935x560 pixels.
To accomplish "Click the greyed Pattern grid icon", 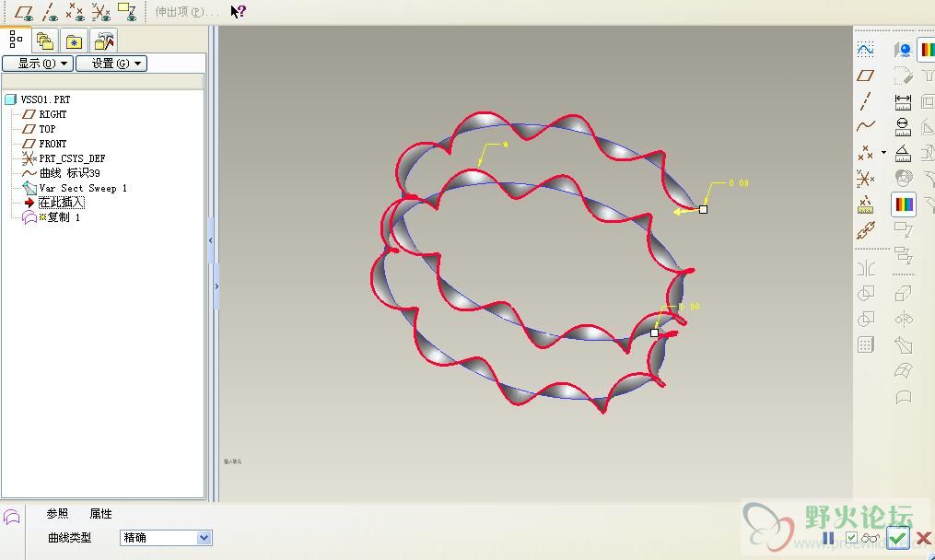I will pos(866,344).
